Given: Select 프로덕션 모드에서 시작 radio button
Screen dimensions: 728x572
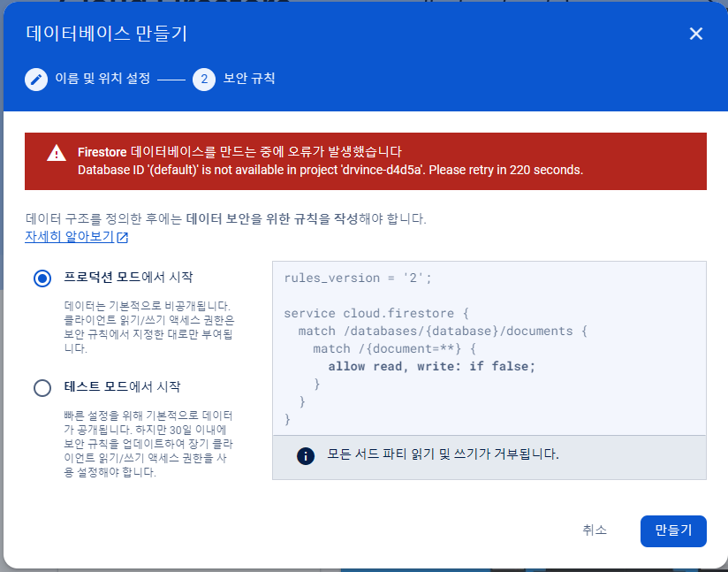Looking at the screenshot, I should (x=42, y=278).
